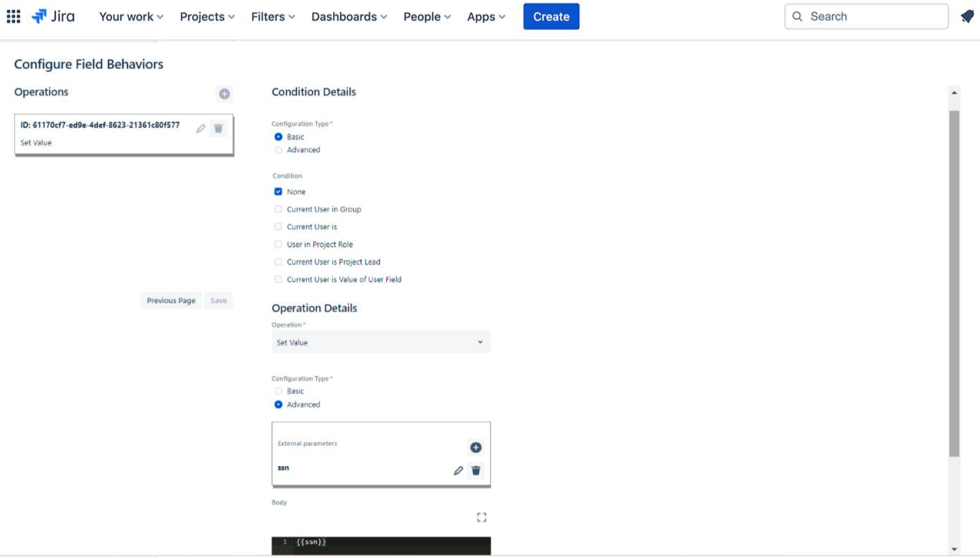The image size is (980, 558).
Task: Edit the ssn external parameter
Action: [458, 471]
